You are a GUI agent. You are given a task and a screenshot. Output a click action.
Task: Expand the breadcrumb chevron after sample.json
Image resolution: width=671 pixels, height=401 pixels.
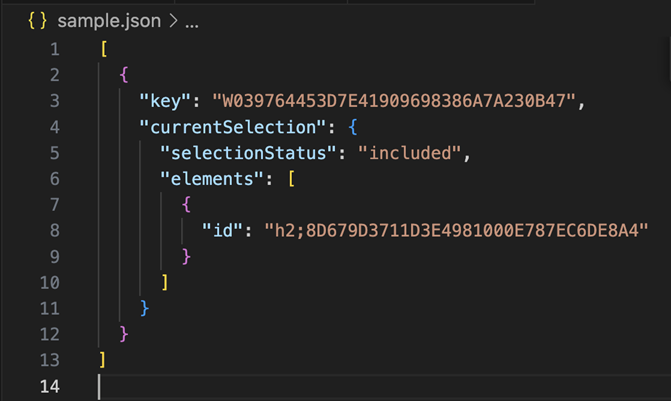173,21
